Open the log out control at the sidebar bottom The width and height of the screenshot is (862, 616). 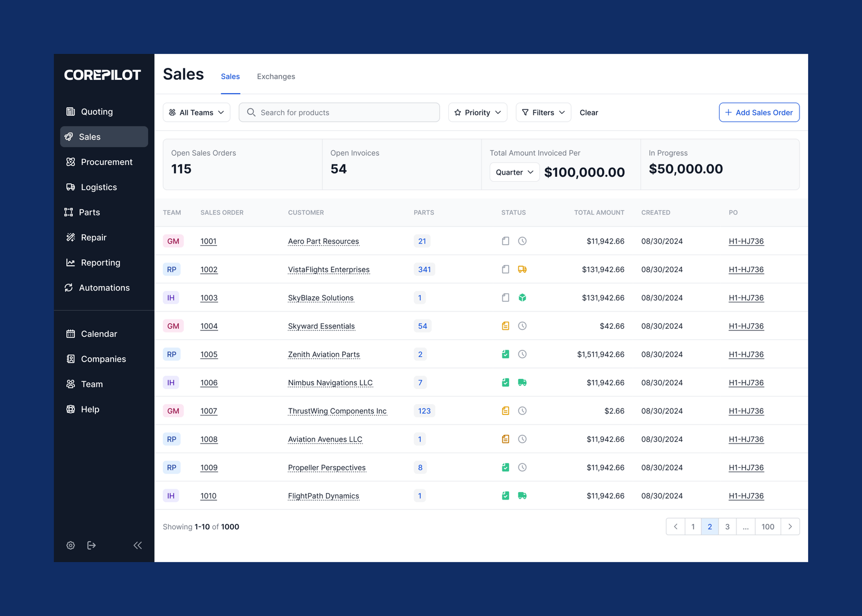click(92, 545)
